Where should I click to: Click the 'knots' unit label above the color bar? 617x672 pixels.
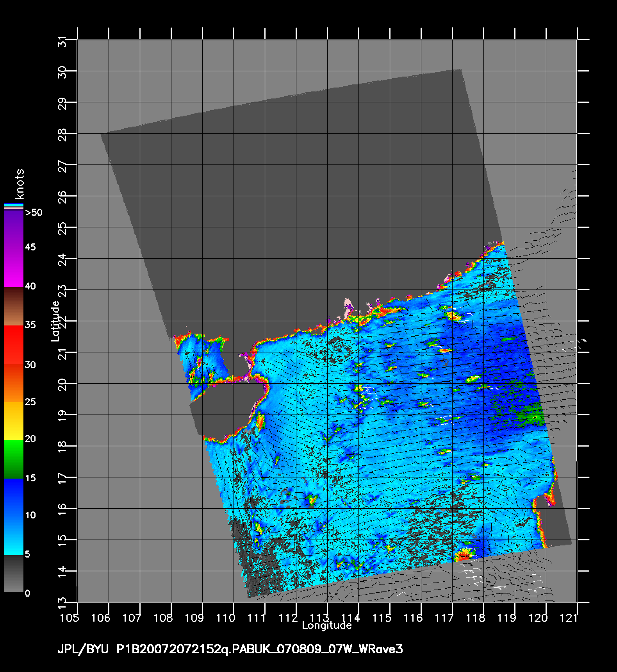tap(19, 184)
